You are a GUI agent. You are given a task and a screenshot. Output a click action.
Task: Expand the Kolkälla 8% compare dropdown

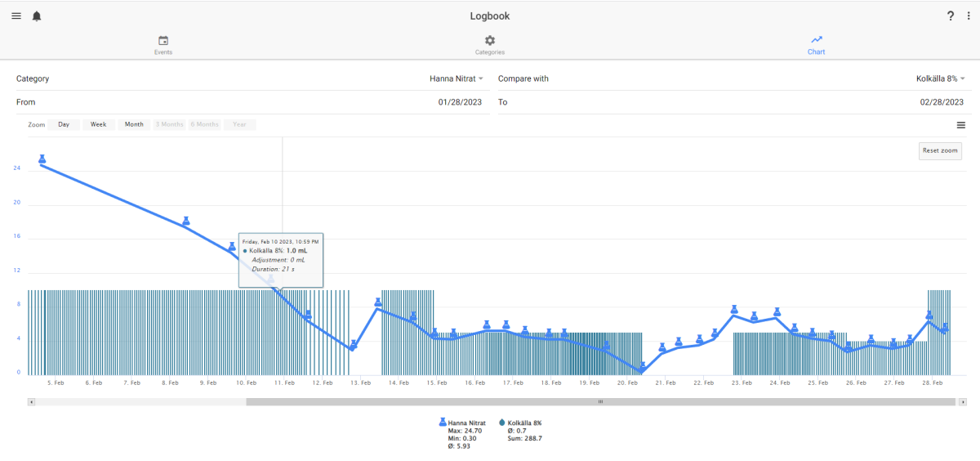[x=940, y=78]
